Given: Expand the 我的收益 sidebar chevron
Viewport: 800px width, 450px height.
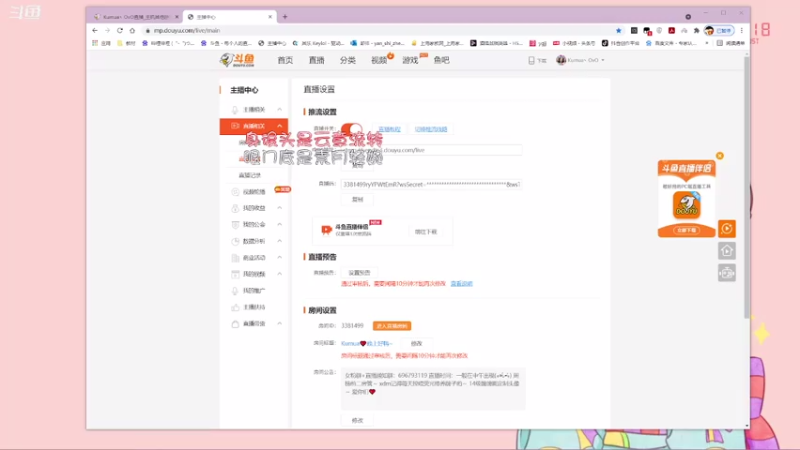Looking at the screenshot, I should coord(280,208).
